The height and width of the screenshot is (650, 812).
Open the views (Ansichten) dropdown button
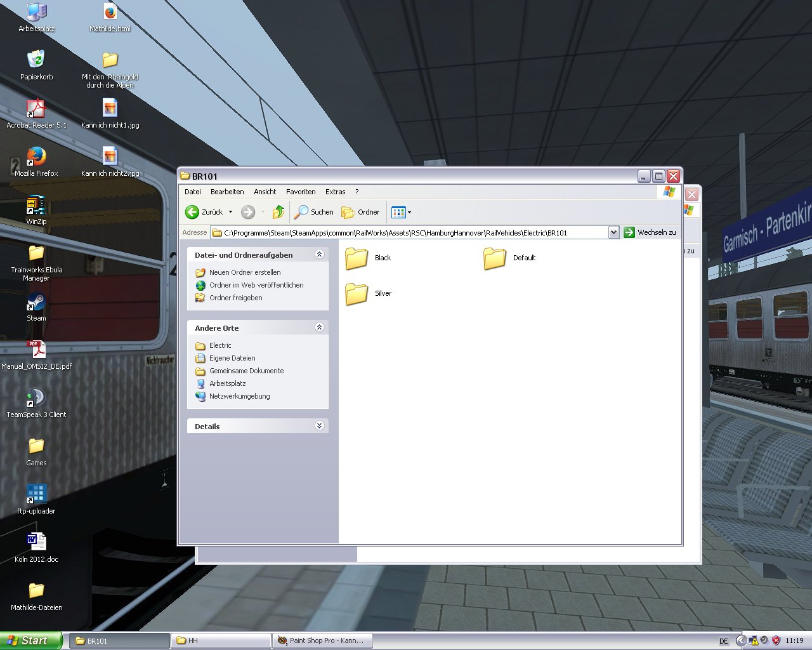(x=401, y=212)
